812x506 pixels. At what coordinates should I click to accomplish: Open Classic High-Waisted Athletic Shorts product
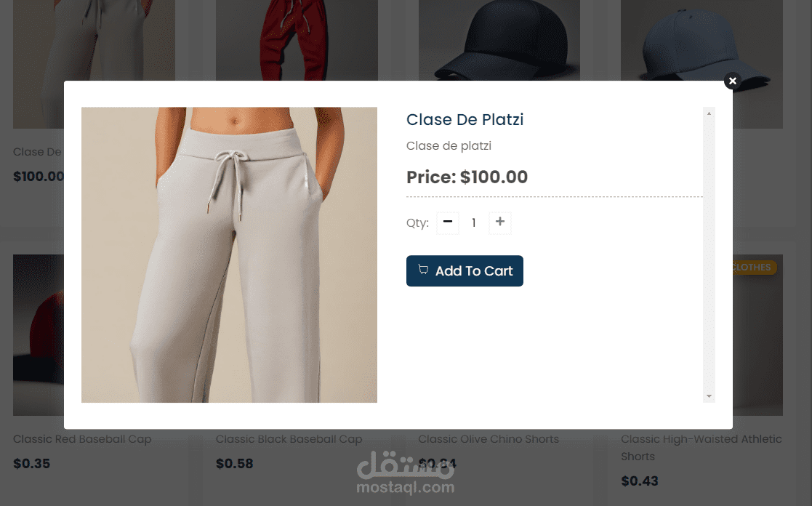702,448
